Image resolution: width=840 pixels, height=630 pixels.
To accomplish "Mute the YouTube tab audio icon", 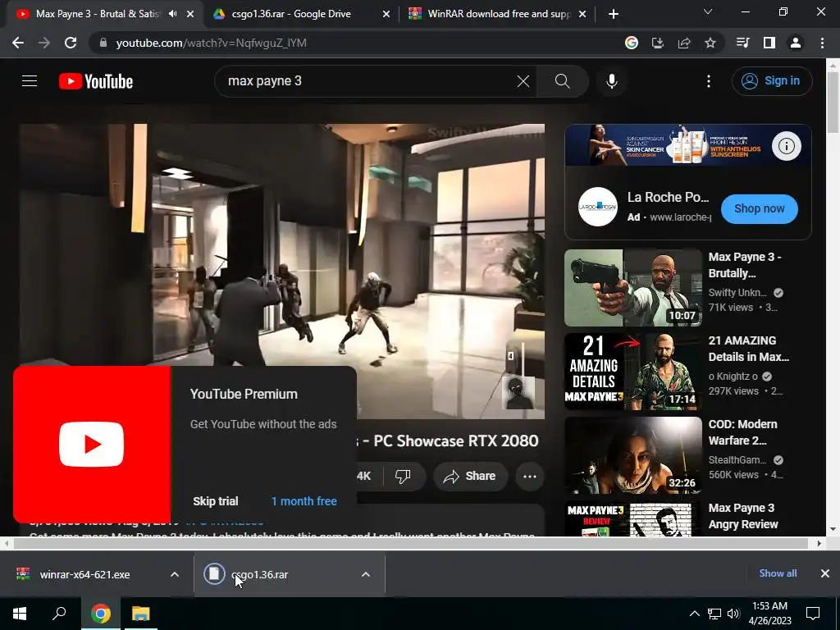I will coord(172,14).
